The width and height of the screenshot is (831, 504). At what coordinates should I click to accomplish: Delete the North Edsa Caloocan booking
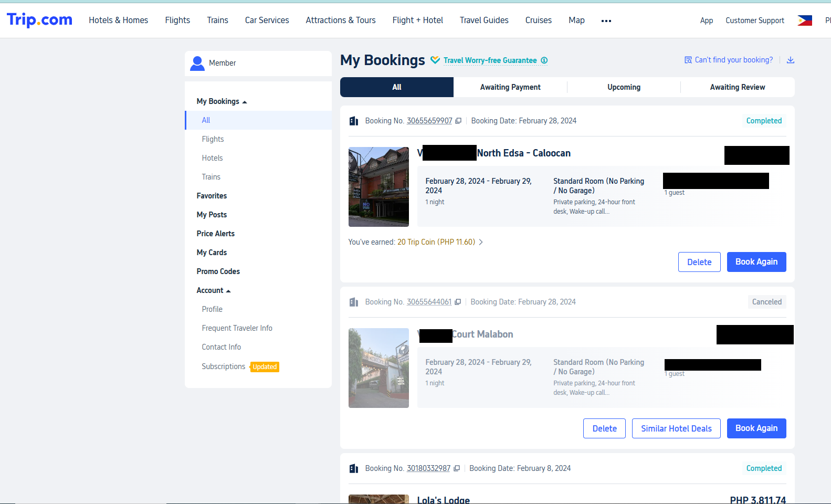pos(699,262)
